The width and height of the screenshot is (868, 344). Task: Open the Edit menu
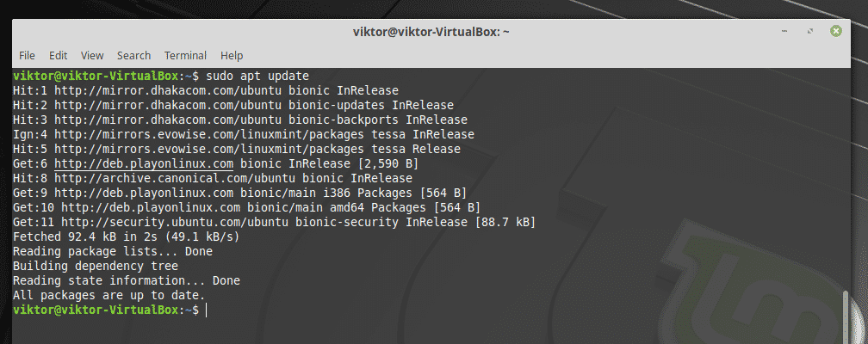click(x=58, y=55)
